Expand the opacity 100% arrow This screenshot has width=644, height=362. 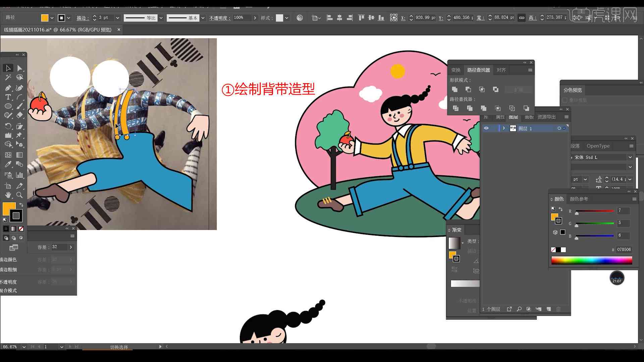click(x=255, y=18)
